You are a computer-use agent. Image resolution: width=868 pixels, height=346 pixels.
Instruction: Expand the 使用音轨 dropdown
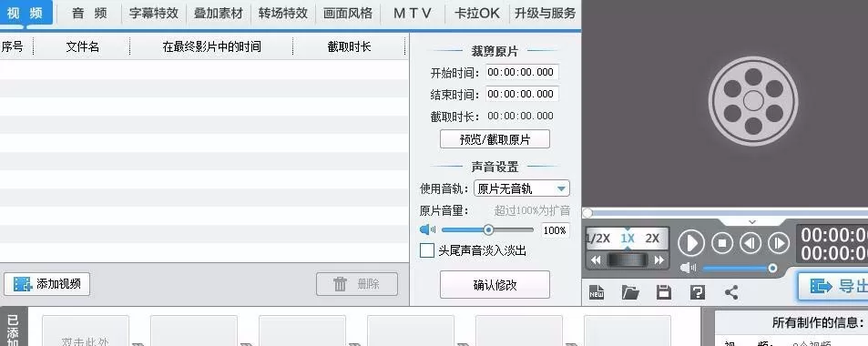(522, 188)
